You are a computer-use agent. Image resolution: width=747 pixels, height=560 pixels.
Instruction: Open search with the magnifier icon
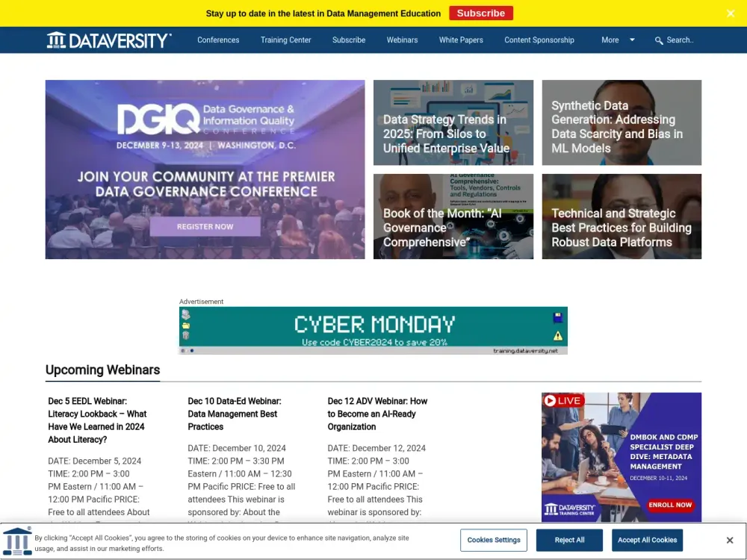(658, 40)
